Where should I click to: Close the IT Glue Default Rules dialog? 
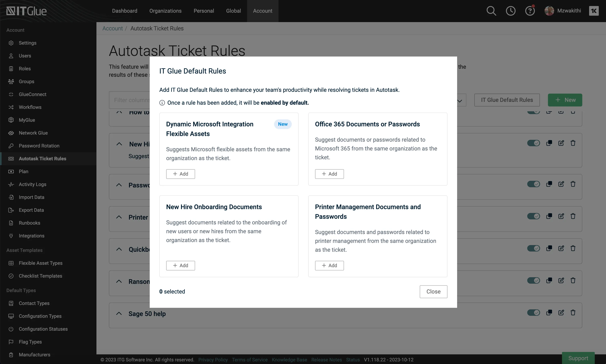point(433,291)
